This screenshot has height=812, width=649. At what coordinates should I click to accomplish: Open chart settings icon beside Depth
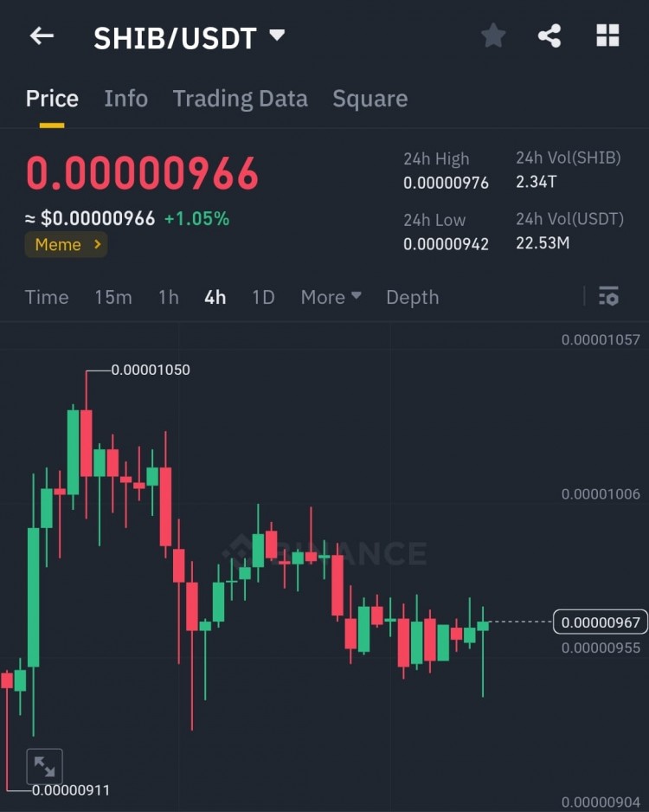608,296
